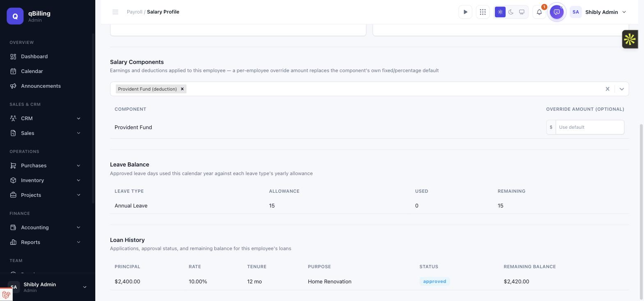This screenshot has height=301, width=644.
Task: Click the Payroll breadcrumb link
Action: [134, 12]
